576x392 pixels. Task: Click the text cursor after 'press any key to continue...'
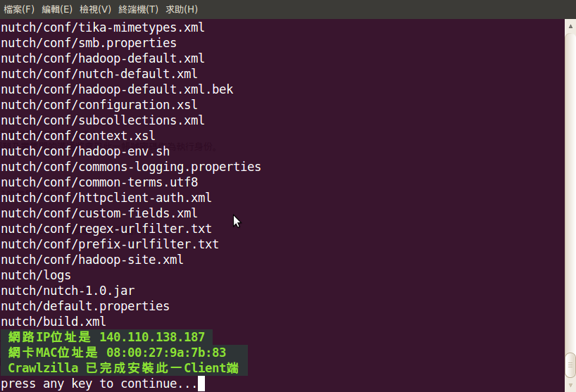click(x=201, y=384)
